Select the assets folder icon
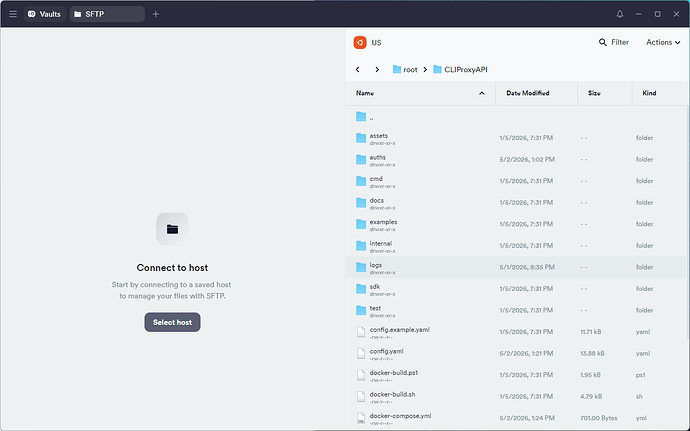The width and height of the screenshot is (690, 431). point(361,138)
